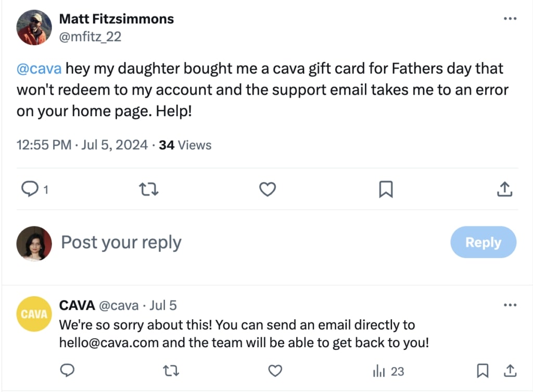View analytics icon on CAVA's reply
The width and height of the screenshot is (533, 392).
[x=379, y=371]
